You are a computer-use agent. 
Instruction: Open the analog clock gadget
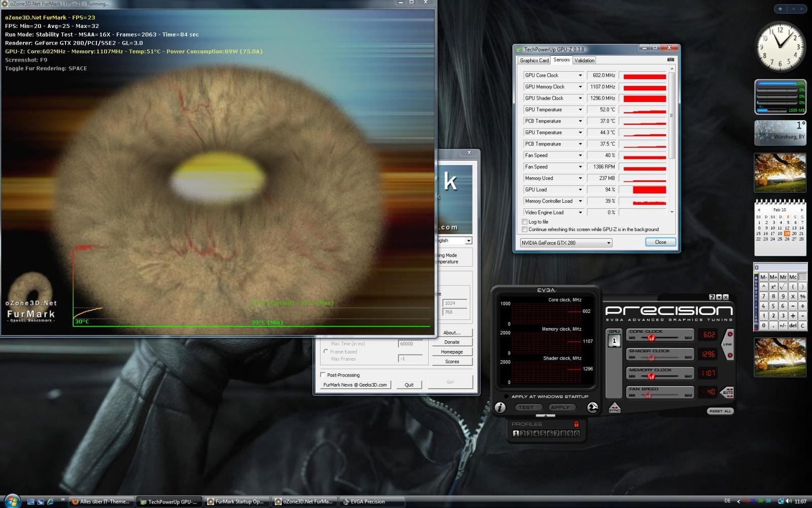pyautogui.click(x=780, y=47)
